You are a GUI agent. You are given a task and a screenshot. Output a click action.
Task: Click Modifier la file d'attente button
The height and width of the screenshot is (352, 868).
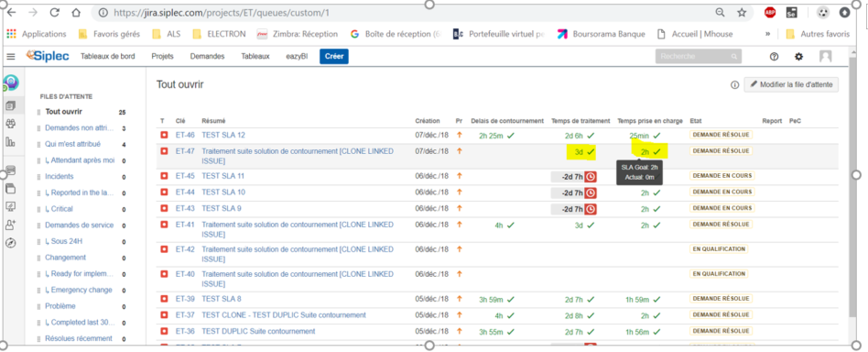pos(791,85)
